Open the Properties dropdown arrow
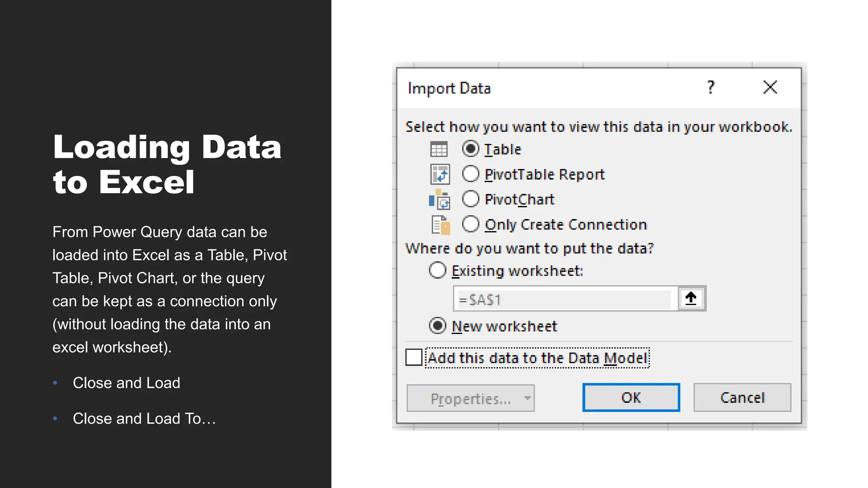The image size is (868, 488). pyautogui.click(x=527, y=398)
